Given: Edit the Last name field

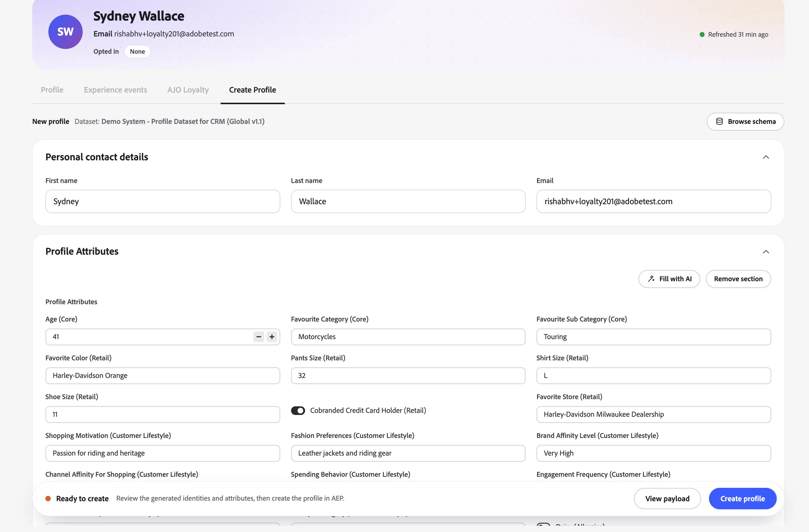Looking at the screenshot, I should [408, 201].
